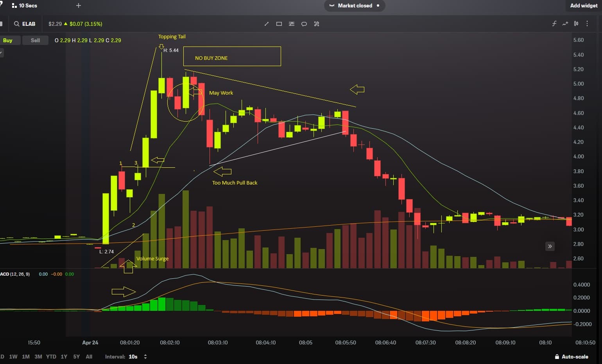Click the Add widget button
Image resolution: width=602 pixels, height=364 pixels.
(584, 5)
